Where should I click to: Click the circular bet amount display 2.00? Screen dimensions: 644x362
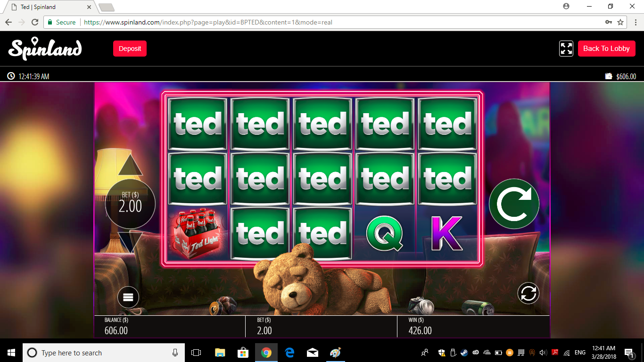click(130, 204)
